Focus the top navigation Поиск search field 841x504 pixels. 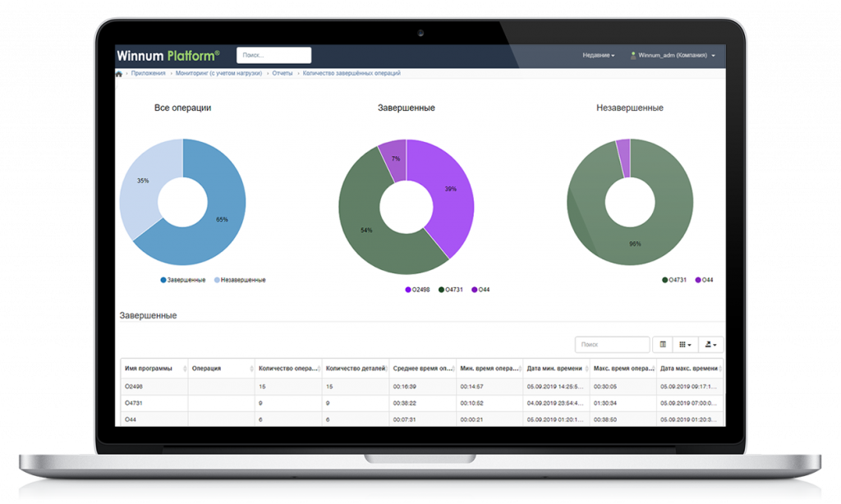click(273, 55)
